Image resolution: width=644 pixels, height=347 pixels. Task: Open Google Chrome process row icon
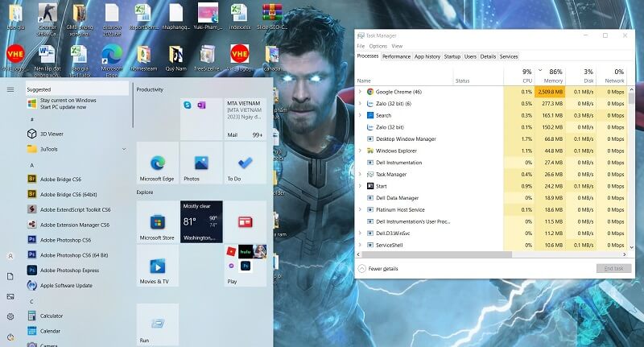pyautogui.click(x=370, y=92)
